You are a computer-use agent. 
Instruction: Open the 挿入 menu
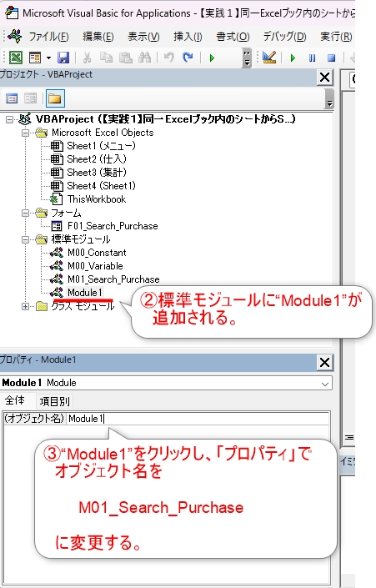[188, 37]
